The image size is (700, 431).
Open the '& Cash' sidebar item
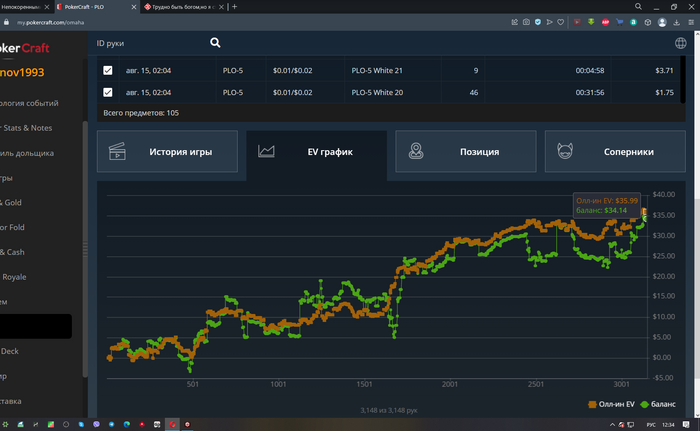[12, 252]
